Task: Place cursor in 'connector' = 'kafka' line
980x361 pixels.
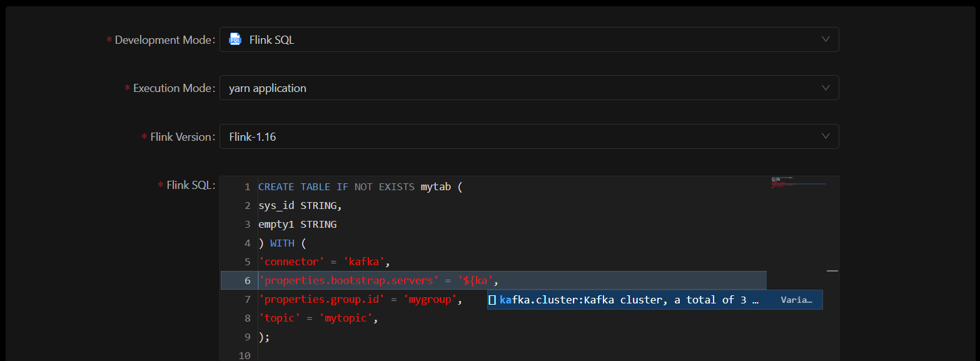Action: 324,262
